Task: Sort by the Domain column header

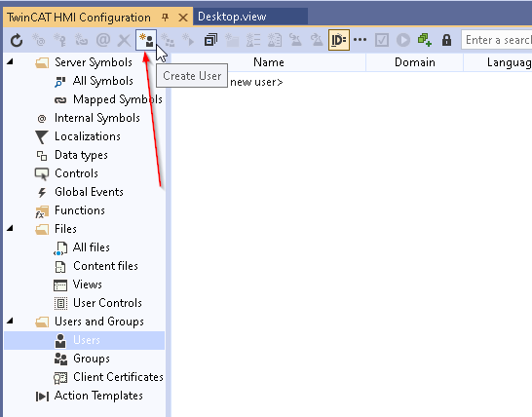Action: (415, 62)
